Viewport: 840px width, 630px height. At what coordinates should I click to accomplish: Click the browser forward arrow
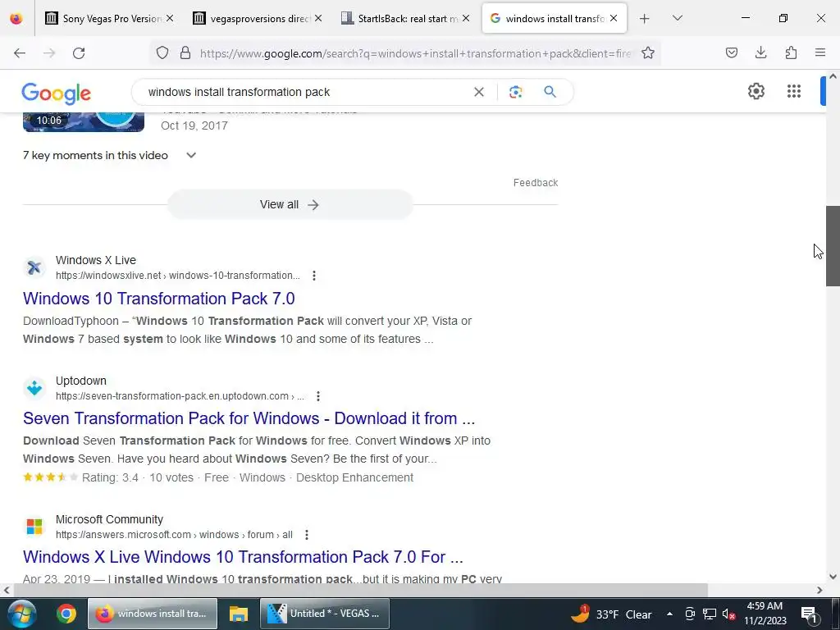[49, 53]
